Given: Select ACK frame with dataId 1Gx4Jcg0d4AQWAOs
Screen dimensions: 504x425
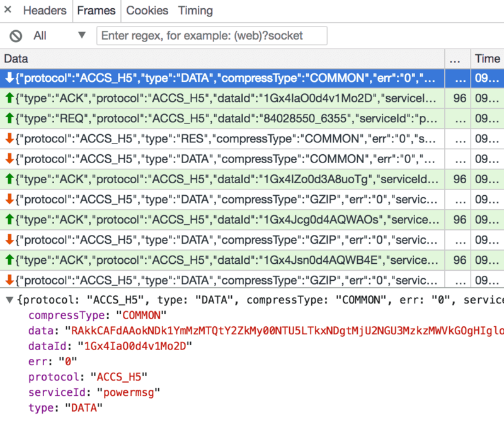Looking at the screenshot, I should 252,220.
